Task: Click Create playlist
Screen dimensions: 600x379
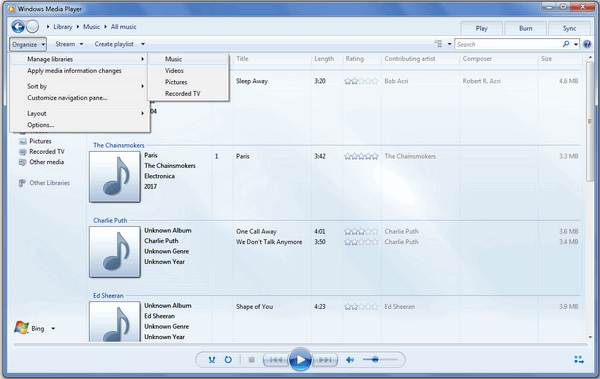Action: 114,44
